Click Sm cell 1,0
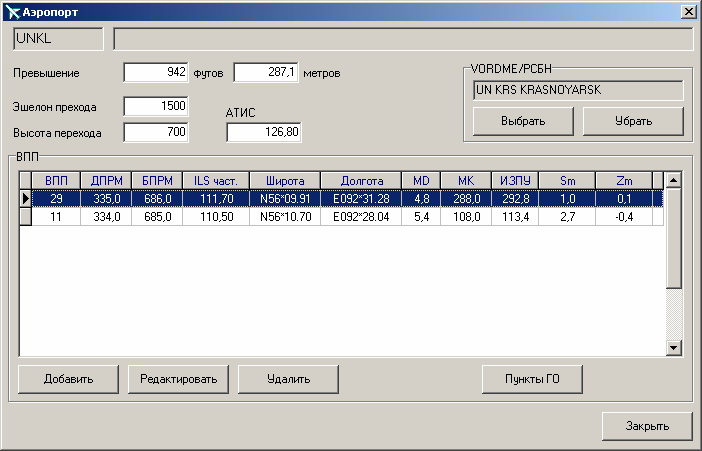 [567, 198]
